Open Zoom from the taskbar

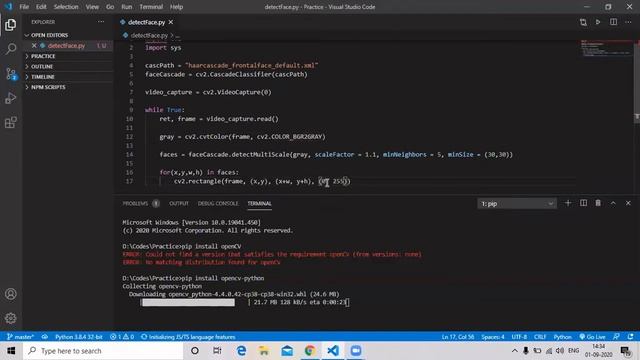click(356, 351)
